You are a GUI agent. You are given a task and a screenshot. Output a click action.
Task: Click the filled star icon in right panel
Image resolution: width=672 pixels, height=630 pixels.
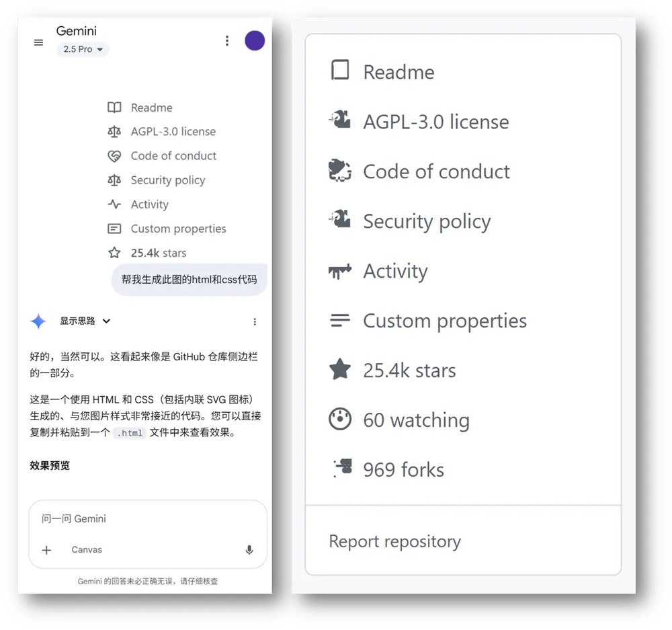pyautogui.click(x=340, y=369)
